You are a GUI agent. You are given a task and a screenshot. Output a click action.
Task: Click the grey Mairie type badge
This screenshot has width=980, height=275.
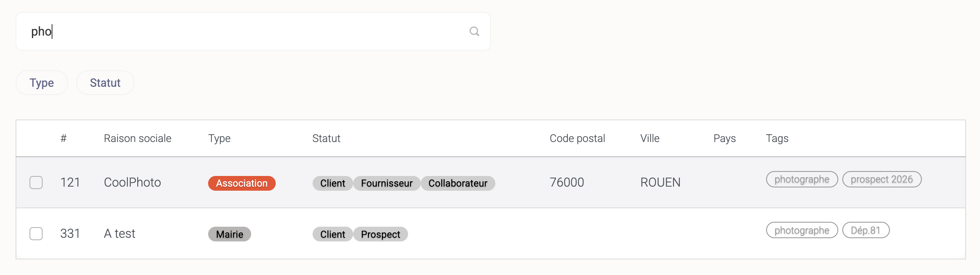pos(229,234)
